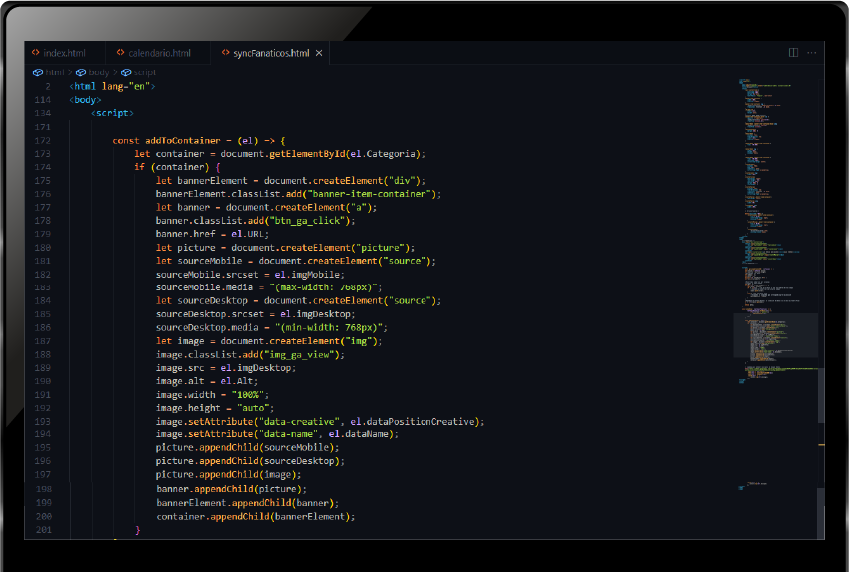Click the script breadcrumb symbol icon
Image resolution: width=849 pixels, height=572 pixels.
click(126, 72)
